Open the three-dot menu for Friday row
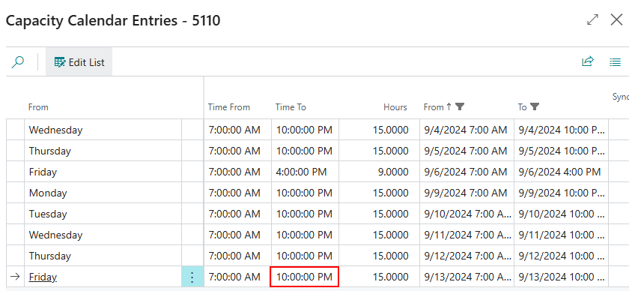The image size is (644, 291). 192,277
